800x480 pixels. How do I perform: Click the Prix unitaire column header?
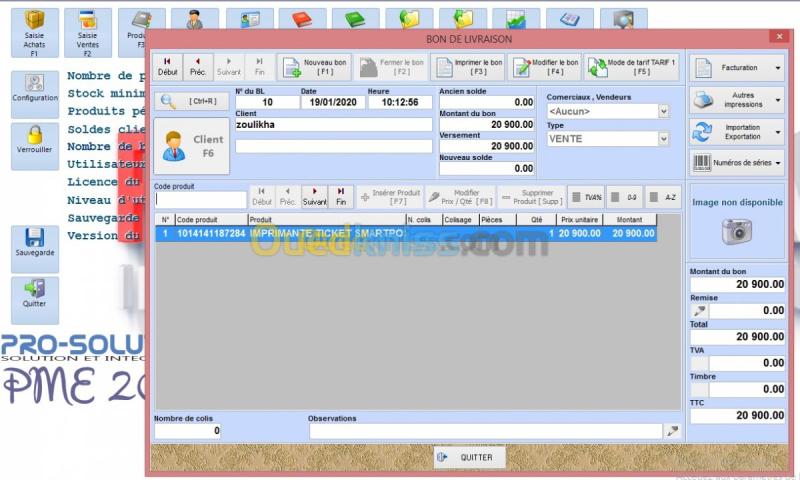tap(579, 220)
